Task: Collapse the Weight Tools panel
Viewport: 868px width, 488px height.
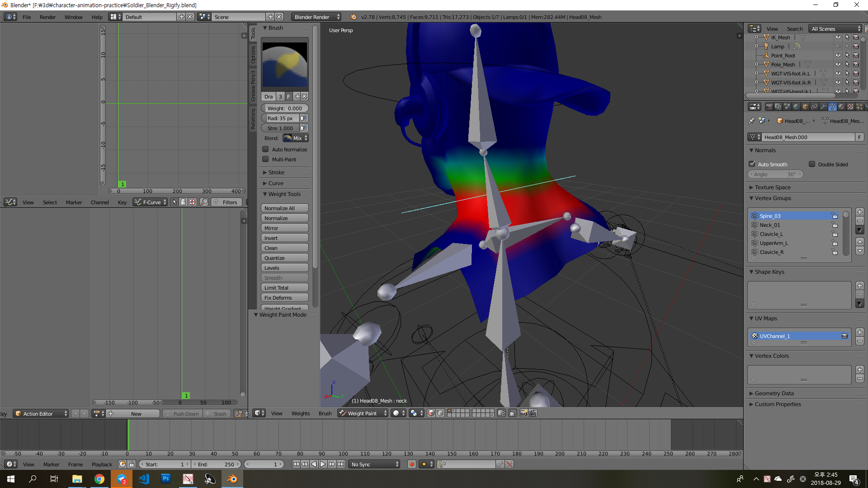Action: click(285, 194)
